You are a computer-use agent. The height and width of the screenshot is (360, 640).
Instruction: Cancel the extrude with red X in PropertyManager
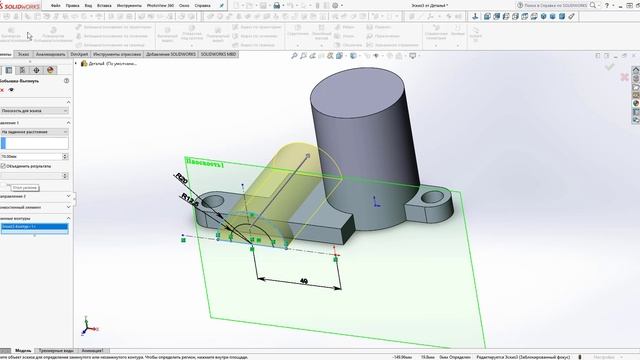tap(2, 90)
